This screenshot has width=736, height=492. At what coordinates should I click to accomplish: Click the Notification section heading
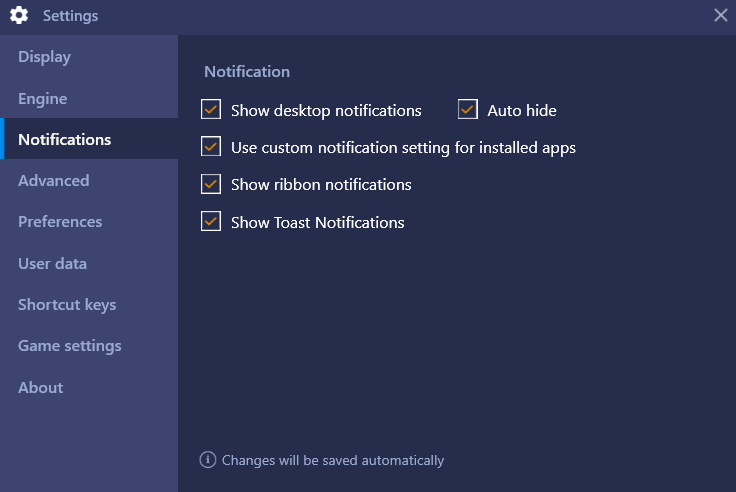pyautogui.click(x=247, y=71)
